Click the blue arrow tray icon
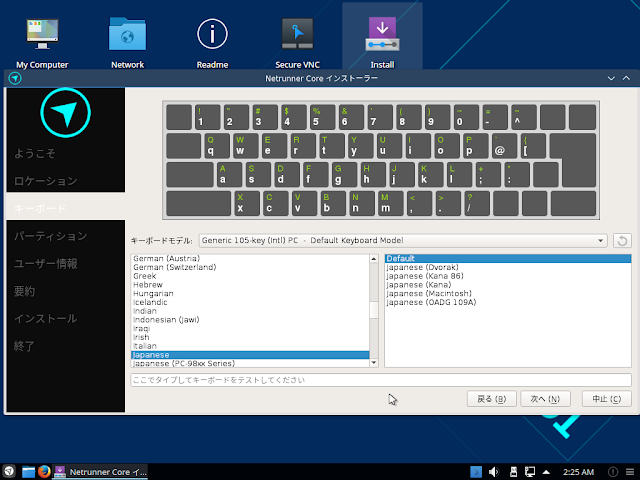640x480 pixels. click(x=476, y=472)
